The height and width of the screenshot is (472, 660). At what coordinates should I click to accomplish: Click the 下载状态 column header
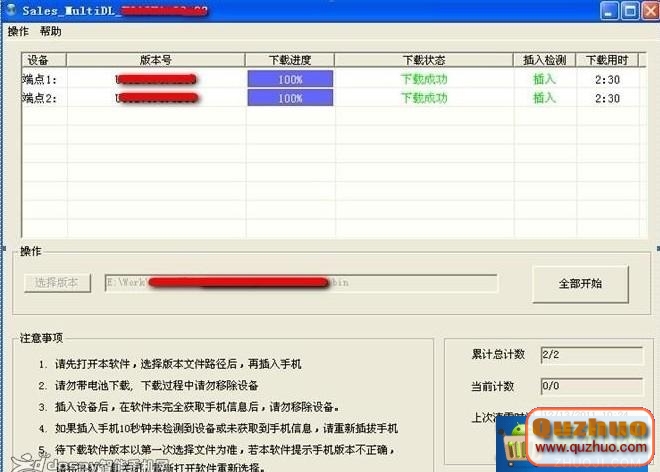point(424,60)
